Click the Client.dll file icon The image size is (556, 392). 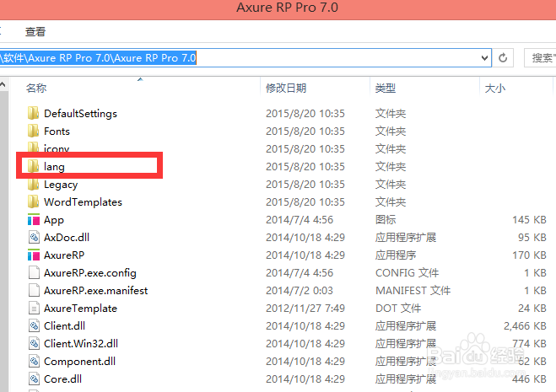click(x=34, y=325)
